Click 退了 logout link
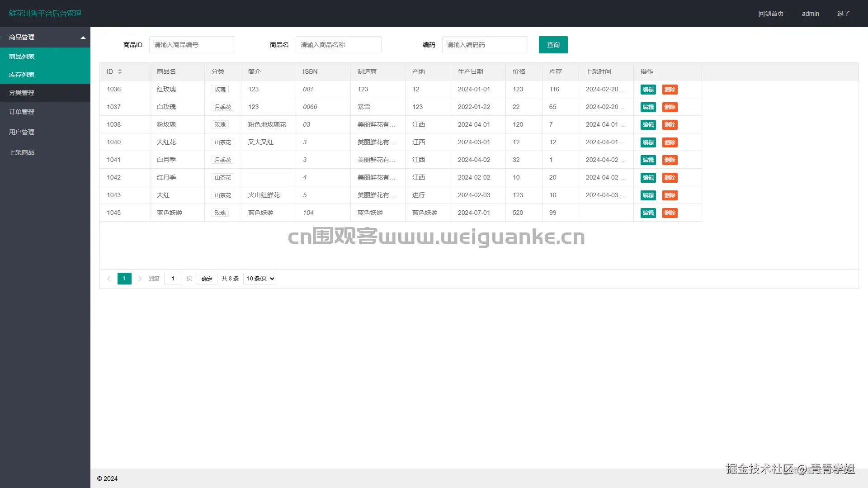The image size is (868, 488). (x=843, y=14)
